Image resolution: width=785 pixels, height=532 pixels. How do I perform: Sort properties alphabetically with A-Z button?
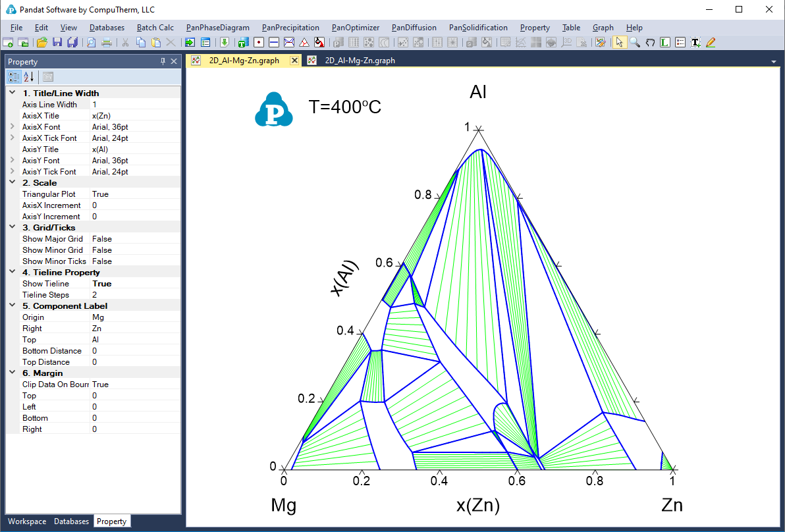[29, 76]
